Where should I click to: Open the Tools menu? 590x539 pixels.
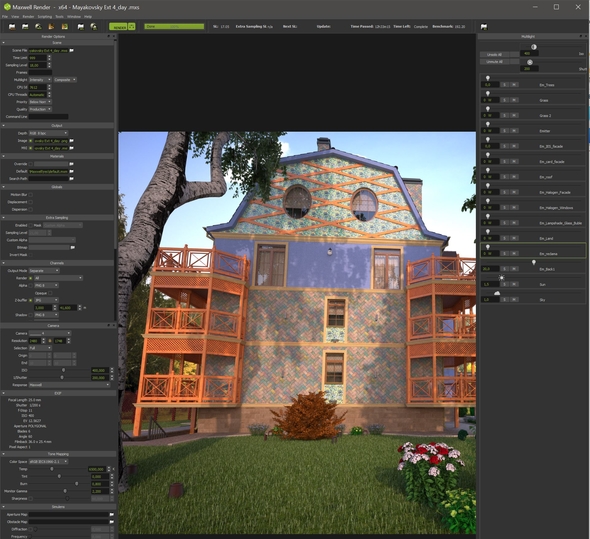(59, 17)
